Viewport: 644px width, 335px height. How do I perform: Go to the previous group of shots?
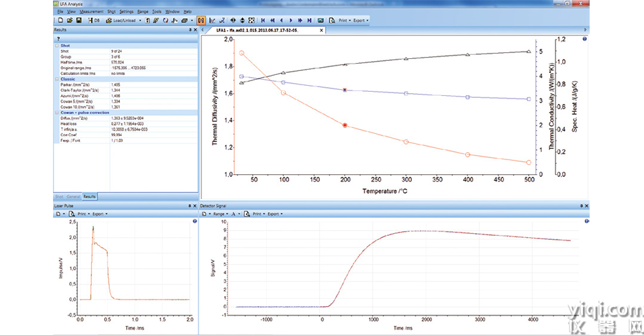click(272, 20)
